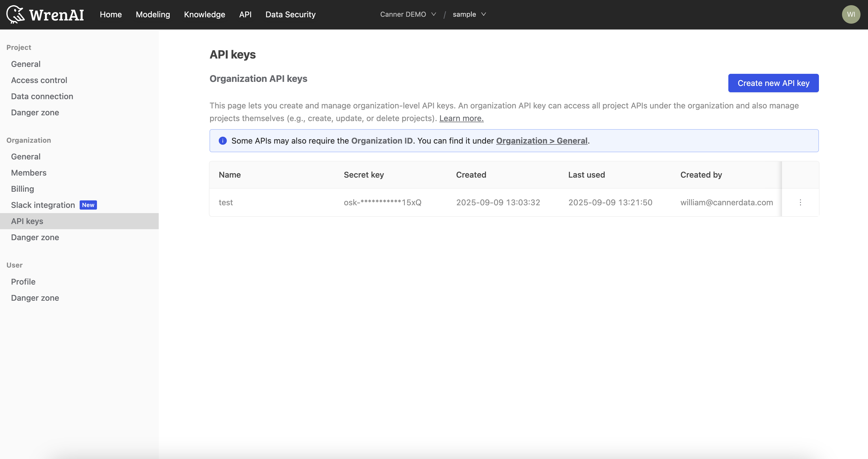Screen dimensions: 868x459
Task: Open the three-dot menu for test key
Action: pos(800,202)
